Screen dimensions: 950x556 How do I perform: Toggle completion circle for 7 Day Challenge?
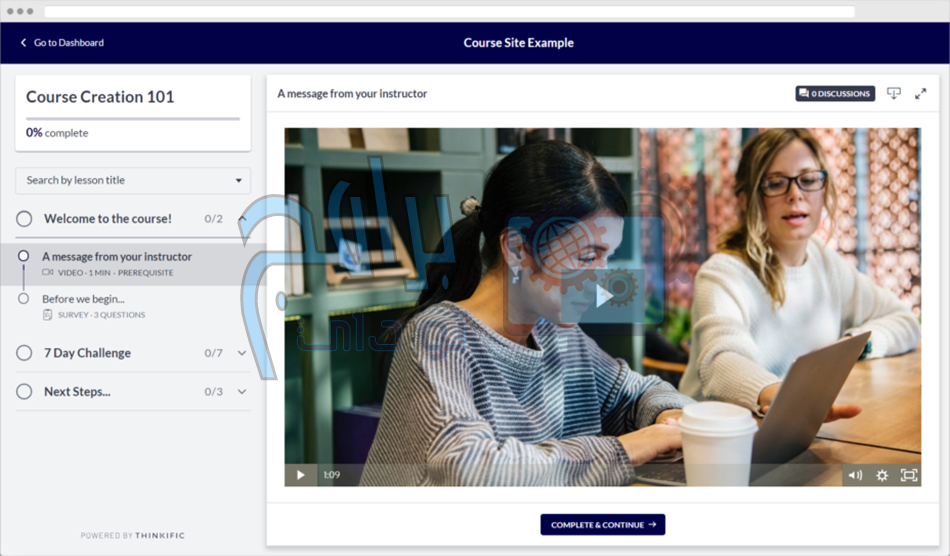pyautogui.click(x=24, y=353)
